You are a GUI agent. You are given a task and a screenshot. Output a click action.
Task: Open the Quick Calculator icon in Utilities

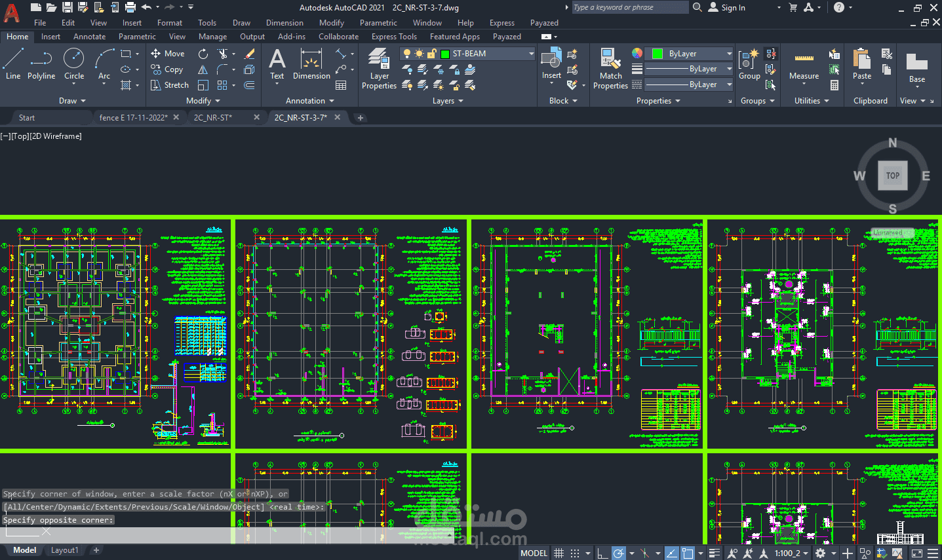[x=834, y=85]
